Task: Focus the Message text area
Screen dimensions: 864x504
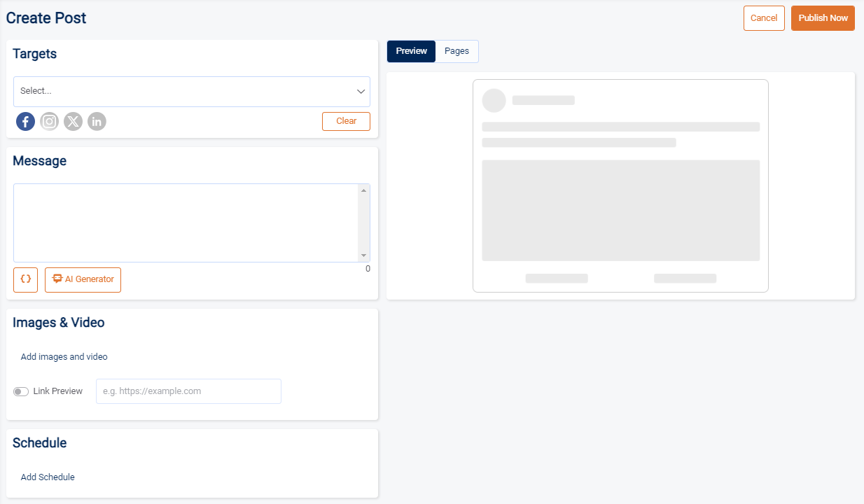Action: click(186, 223)
